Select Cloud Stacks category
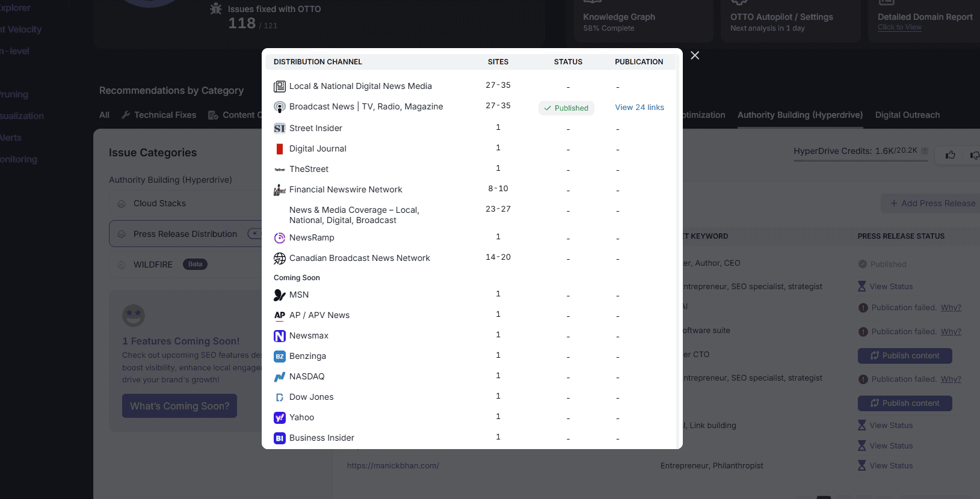The height and width of the screenshot is (499, 980). [x=160, y=203]
